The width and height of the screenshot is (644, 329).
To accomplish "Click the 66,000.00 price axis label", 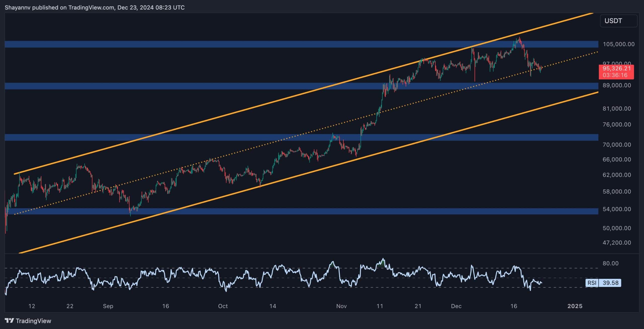I will click(x=617, y=159).
